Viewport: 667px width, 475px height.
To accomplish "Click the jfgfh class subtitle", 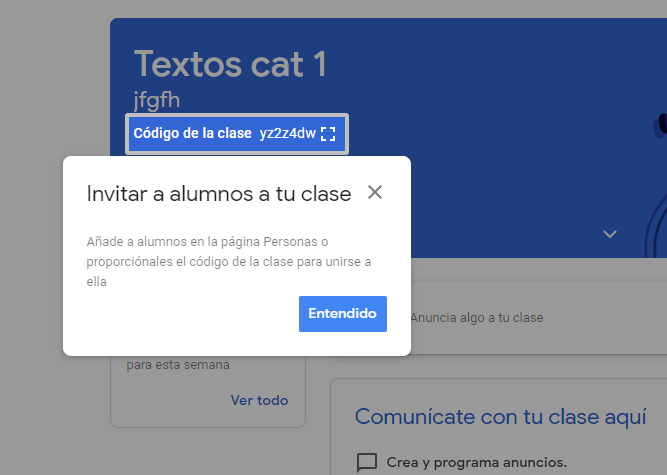I will [x=157, y=100].
